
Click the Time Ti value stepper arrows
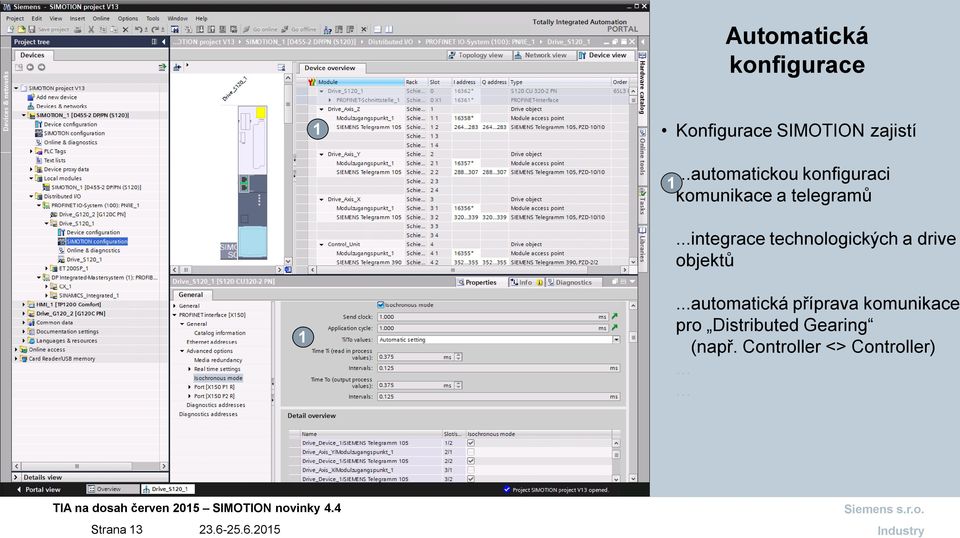tap(459, 356)
